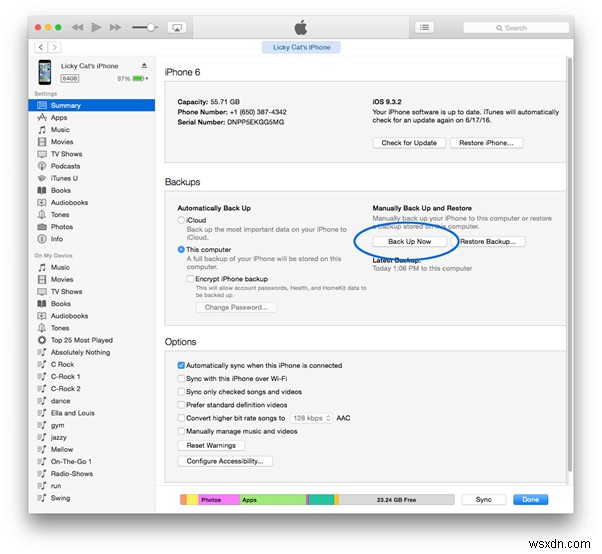The width and height of the screenshot is (602, 554).
Task: Select Audiobooks under On My Device
Action: (91, 316)
